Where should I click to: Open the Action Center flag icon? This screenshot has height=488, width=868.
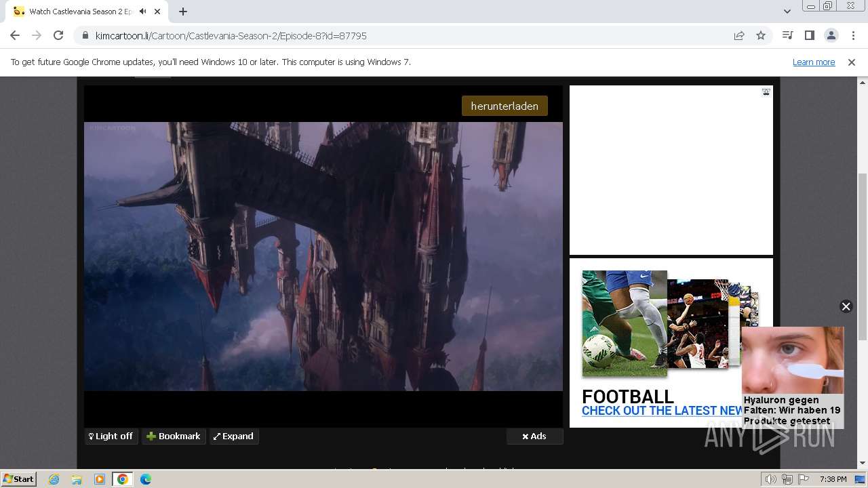coord(804,479)
